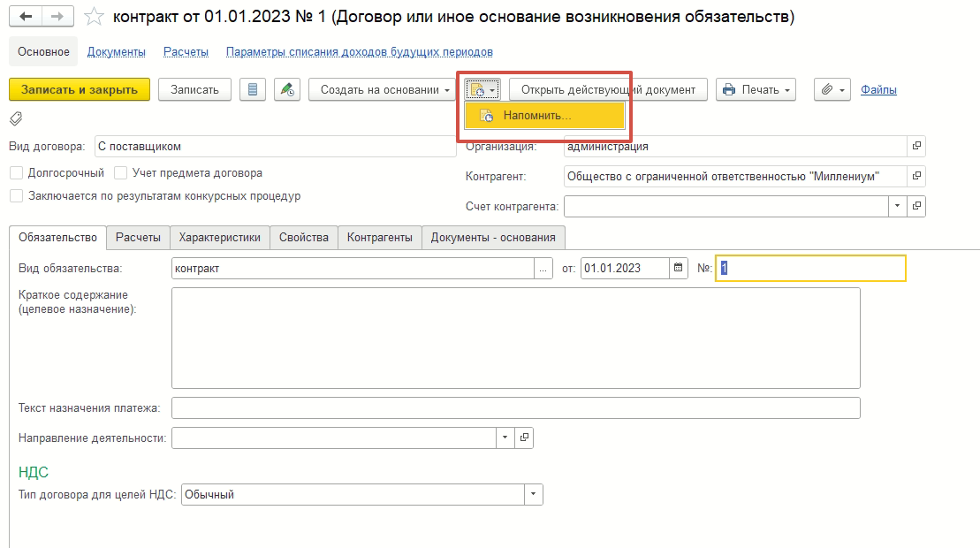Open the Документы - основания tab
The image size is (980, 548).
(x=493, y=238)
